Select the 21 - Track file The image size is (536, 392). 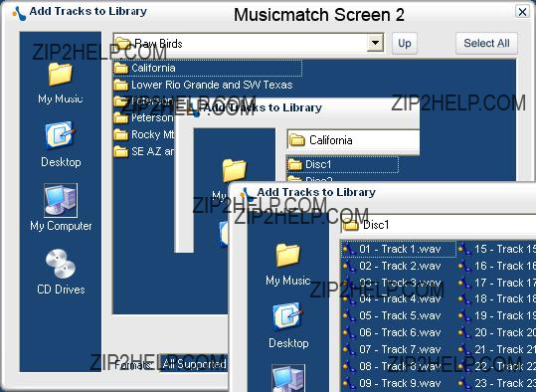496,349
